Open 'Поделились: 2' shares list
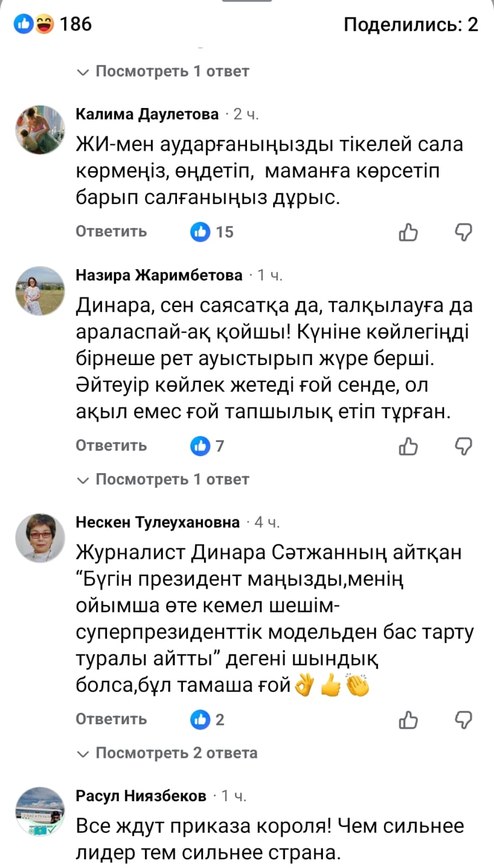The width and height of the screenshot is (494, 868). (410, 24)
